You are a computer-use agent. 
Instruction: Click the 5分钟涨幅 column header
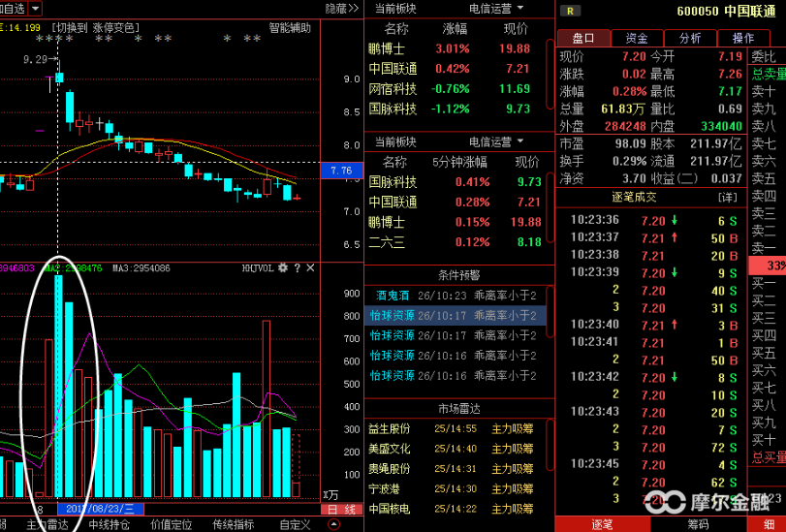coord(459,162)
